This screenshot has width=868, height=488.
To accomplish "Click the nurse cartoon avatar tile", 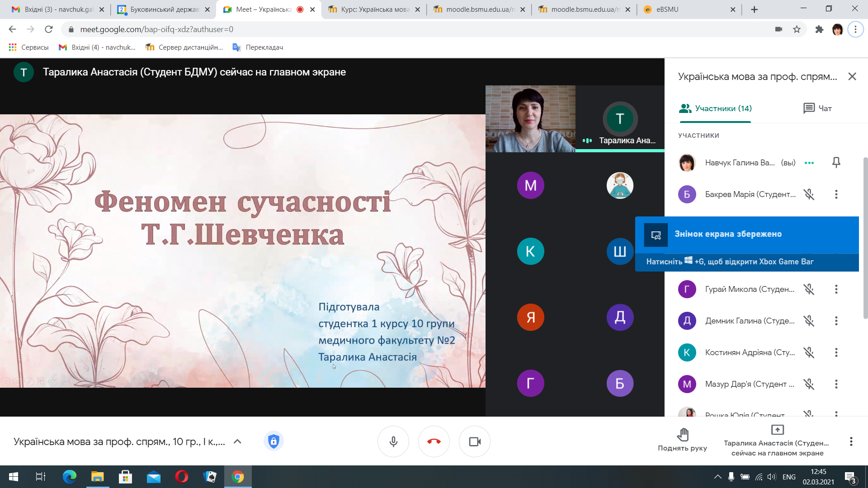I will 620,185.
